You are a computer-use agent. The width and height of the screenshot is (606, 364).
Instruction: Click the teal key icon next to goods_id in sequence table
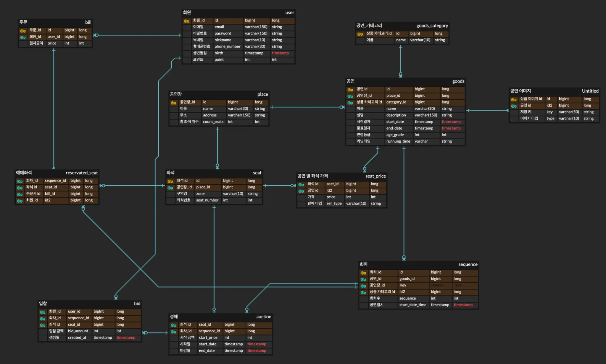(363, 279)
